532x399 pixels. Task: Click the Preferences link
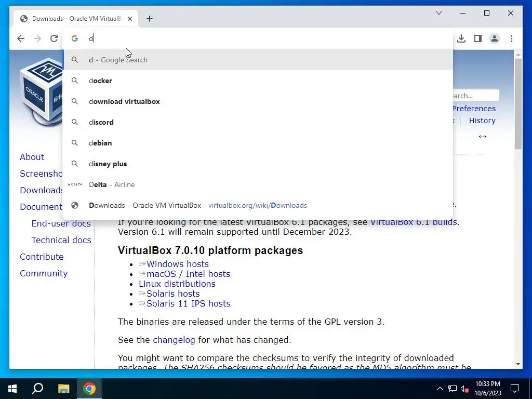(x=474, y=109)
